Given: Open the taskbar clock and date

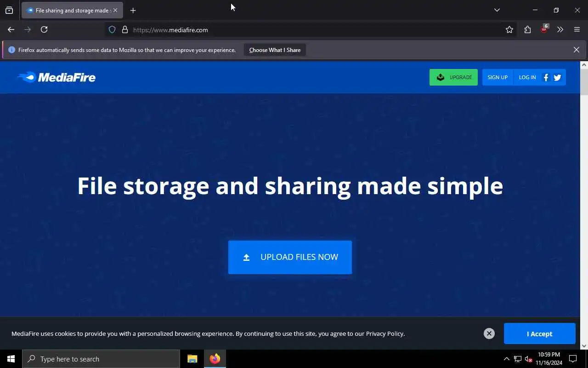Looking at the screenshot, I should [x=549, y=359].
